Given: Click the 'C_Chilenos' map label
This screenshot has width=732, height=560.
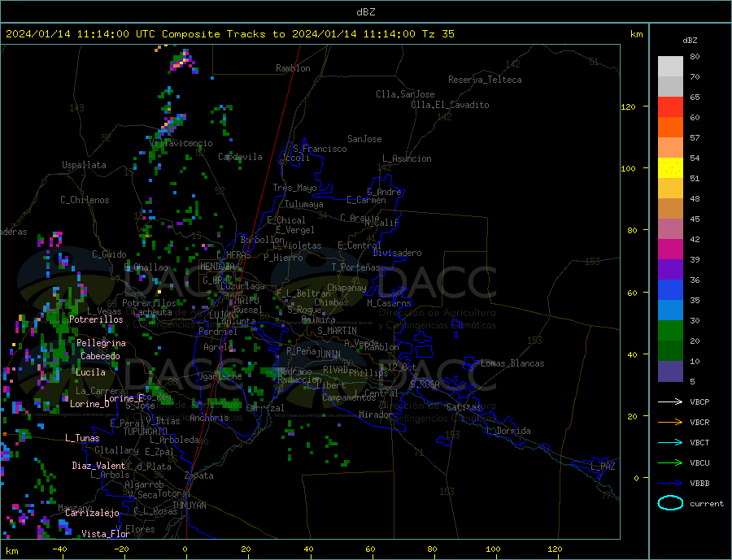Looking at the screenshot, I should [x=85, y=200].
